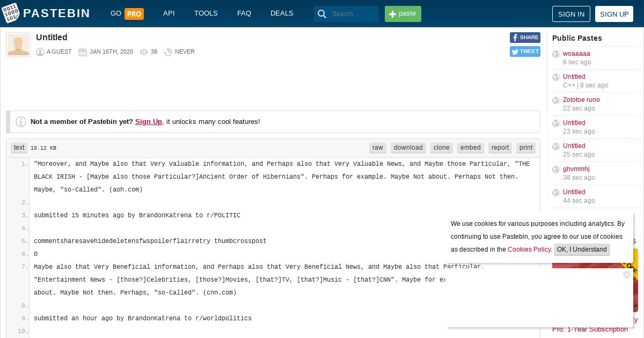Clone this paste
This screenshot has height=338, width=644.
[442, 148]
